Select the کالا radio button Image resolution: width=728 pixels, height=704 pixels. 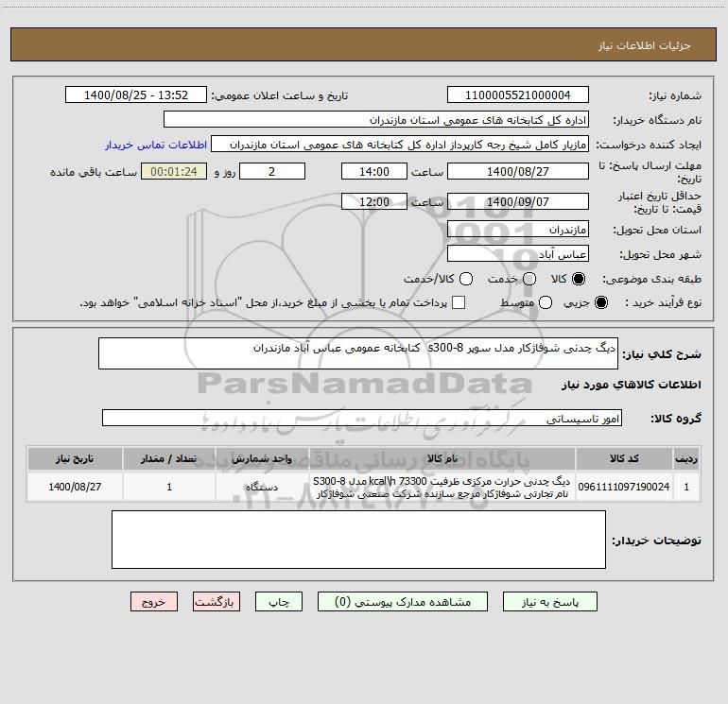coord(579,279)
